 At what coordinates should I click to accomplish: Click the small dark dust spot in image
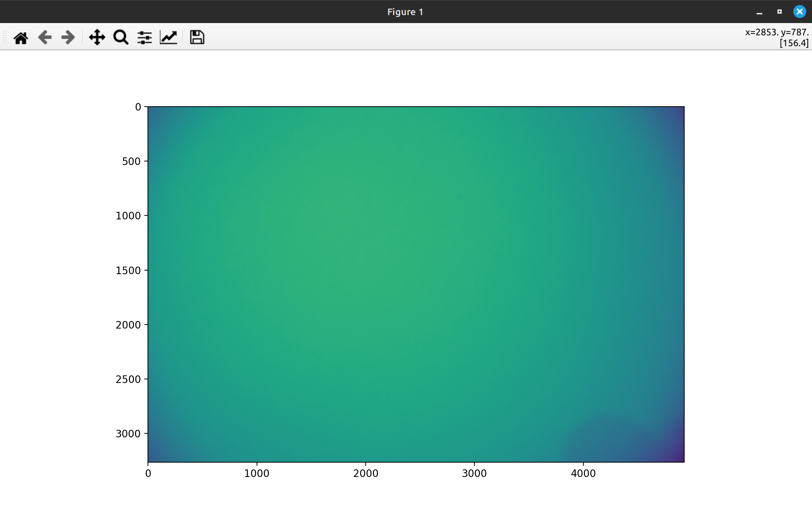[459, 197]
